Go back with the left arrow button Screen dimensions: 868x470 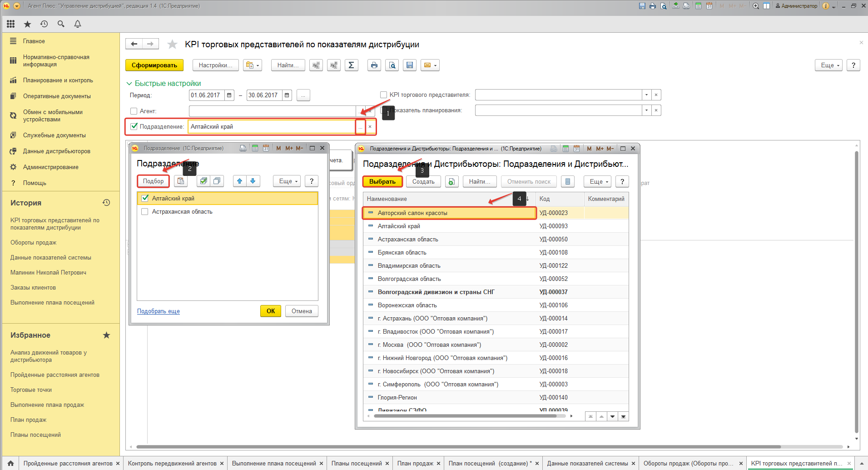[x=134, y=44]
